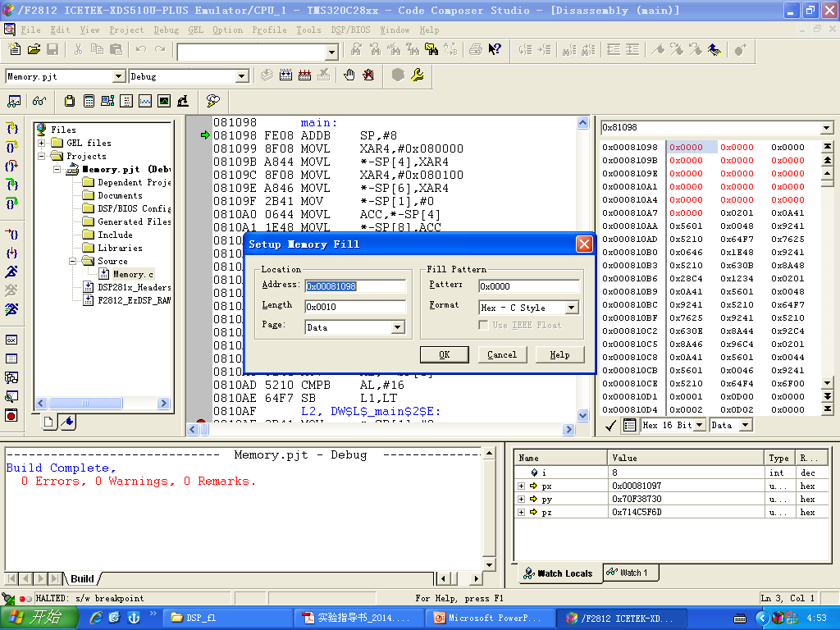The image size is (840, 630).
Task: Click the Find in Files binoculars icon
Action: pos(431,50)
